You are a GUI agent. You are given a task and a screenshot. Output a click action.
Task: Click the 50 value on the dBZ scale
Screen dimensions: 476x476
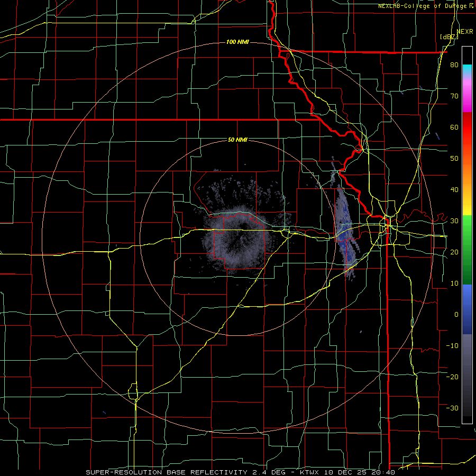tap(454, 159)
